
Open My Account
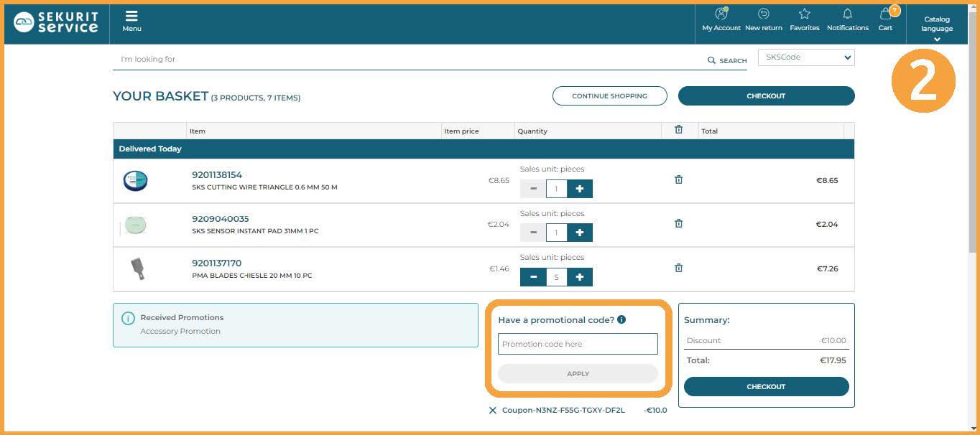coord(721,20)
